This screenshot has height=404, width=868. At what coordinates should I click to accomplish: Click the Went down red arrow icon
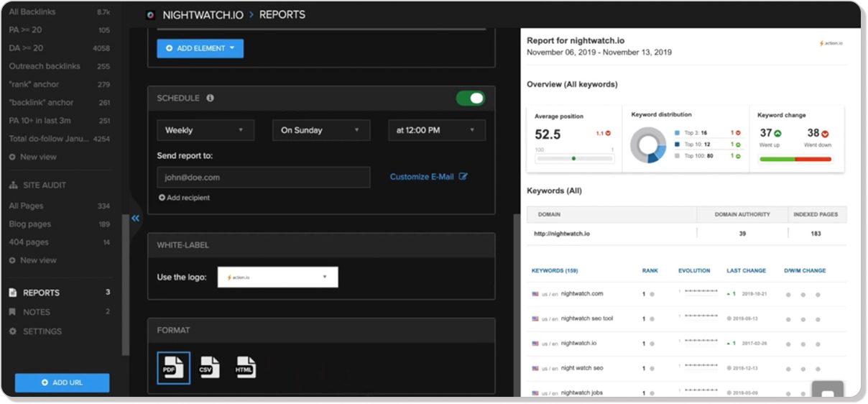[x=824, y=133]
